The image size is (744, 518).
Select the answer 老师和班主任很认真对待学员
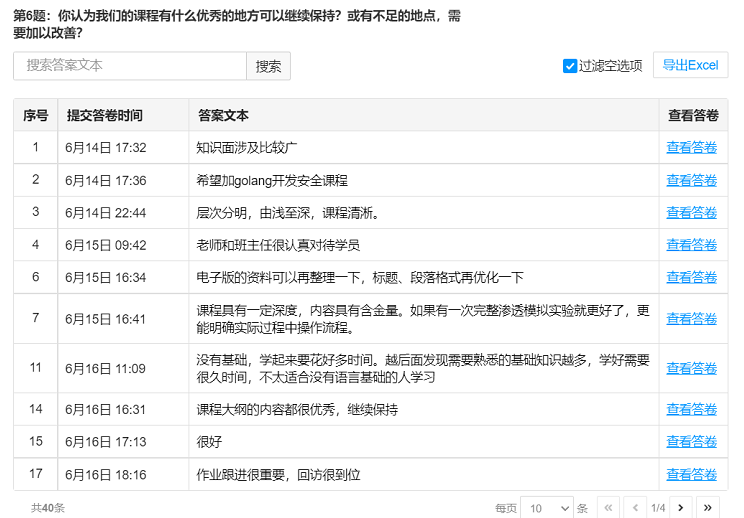(x=278, y=245)
